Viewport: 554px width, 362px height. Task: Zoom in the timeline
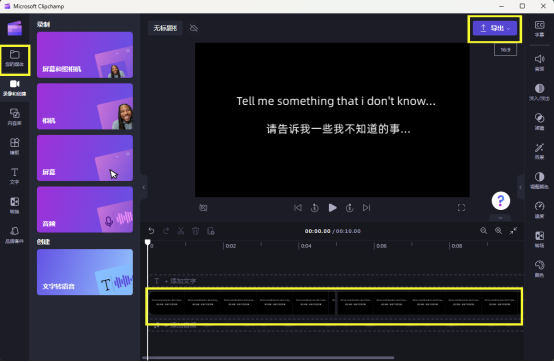[499, 231]
